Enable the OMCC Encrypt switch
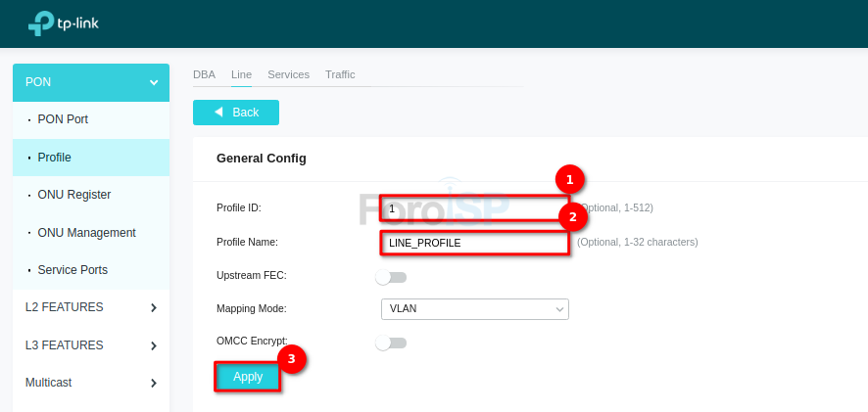This screenshot has width=868, height=412. [x=390, y=343]
